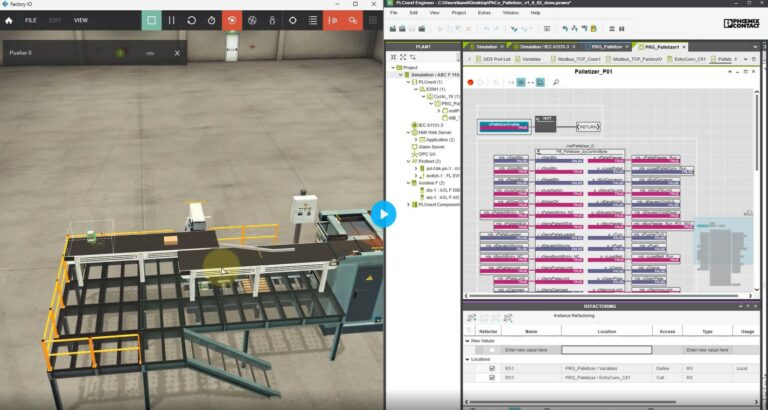768x410 pixels.
Task: Click the first project icon in PLCnext toolbar
Action: coord(393,29)
